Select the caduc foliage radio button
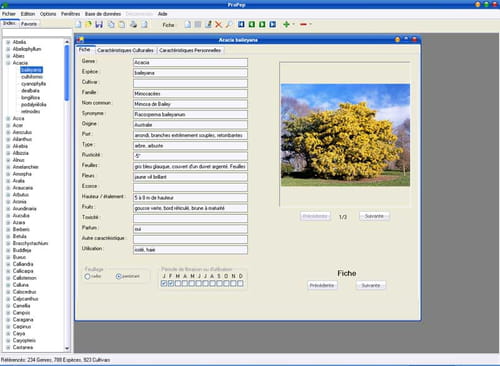500x366 pixels. click(x=87, y=276)
